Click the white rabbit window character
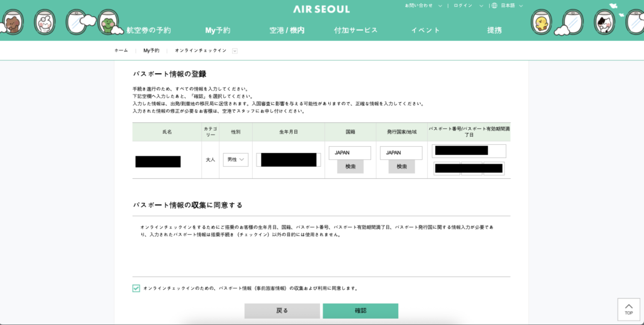 pos(45,22)
